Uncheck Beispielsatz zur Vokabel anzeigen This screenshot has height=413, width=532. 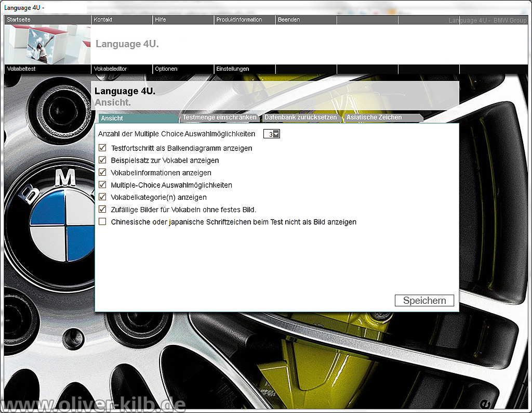click(102, 160)
